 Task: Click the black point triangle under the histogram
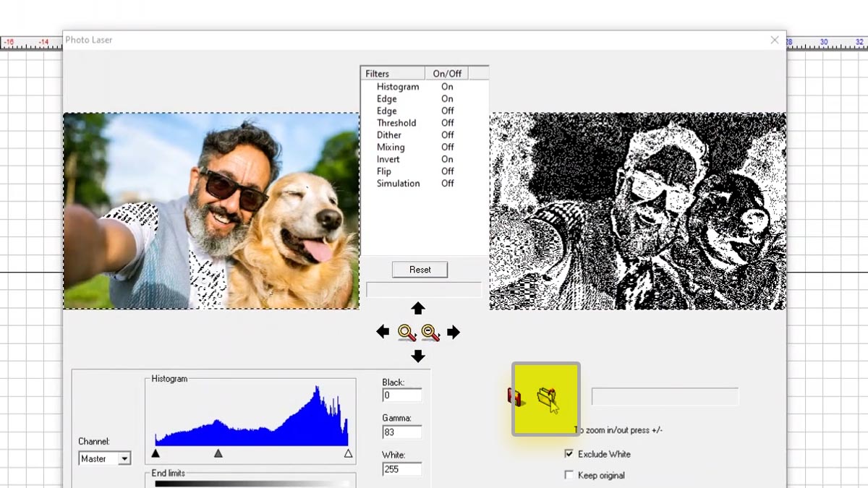[155, 453]
